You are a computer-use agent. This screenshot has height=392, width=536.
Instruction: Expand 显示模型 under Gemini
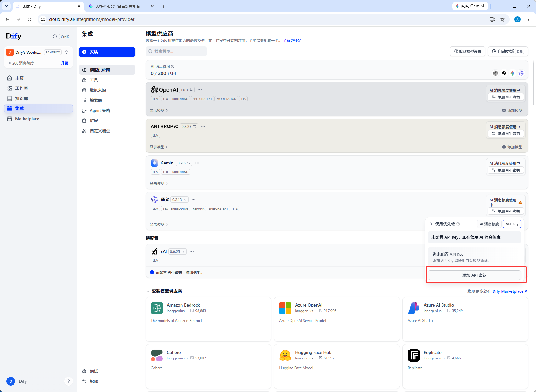(x=159, y=184)
